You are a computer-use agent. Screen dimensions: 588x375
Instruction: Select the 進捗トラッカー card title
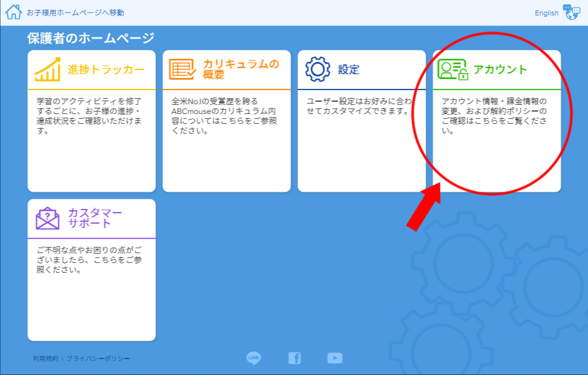tap(106, 69)
